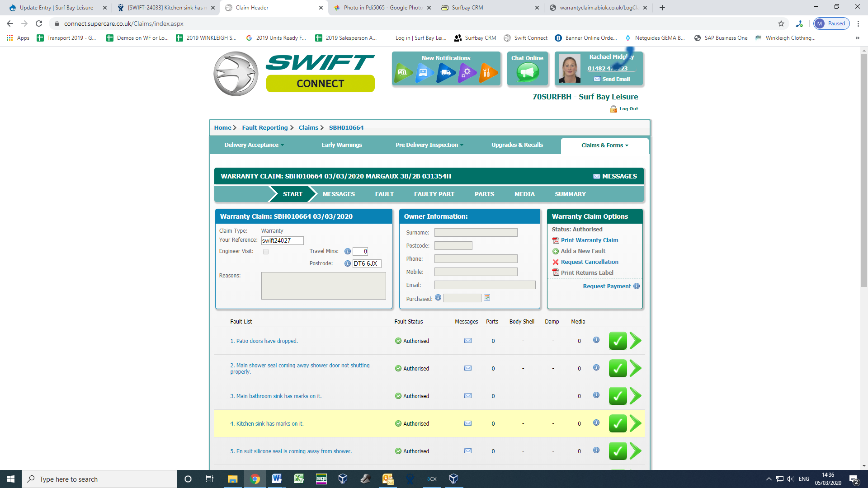Open Excel from the Windows taskbar
Viewport: 868px width, 488px height.
pyautogui.click(x=299, y=479)
